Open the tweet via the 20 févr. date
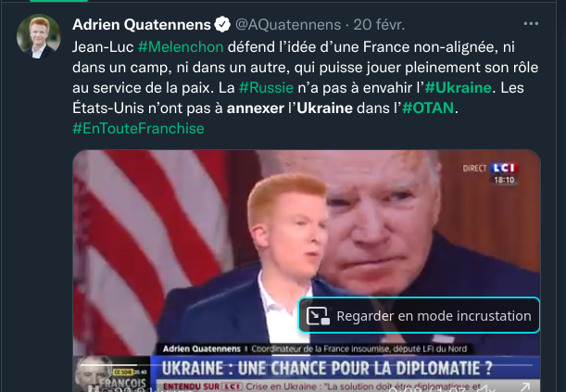Image resolution: width=566 pixels, height=392 pixels. 379,24
